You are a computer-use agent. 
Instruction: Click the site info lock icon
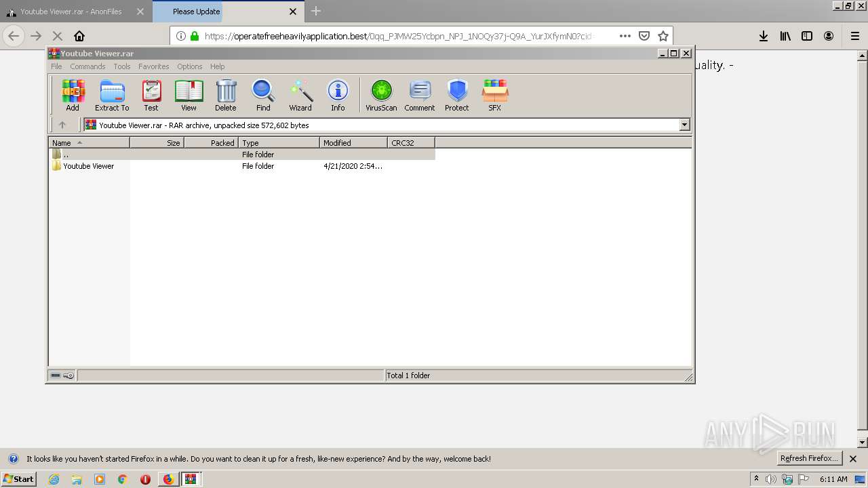[x=195, y=36]
